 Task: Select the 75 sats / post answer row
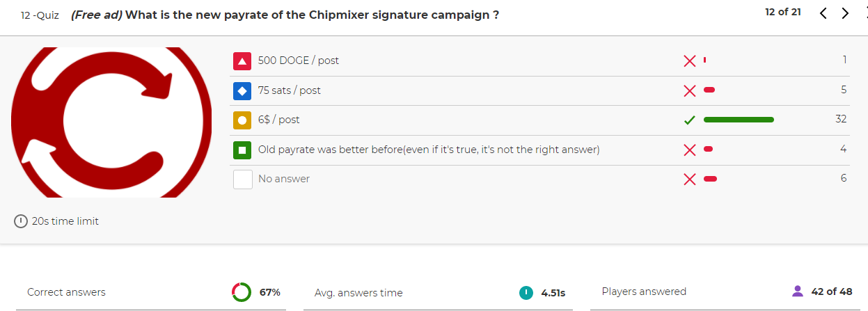pyautogui.click(x=539, y=90)
